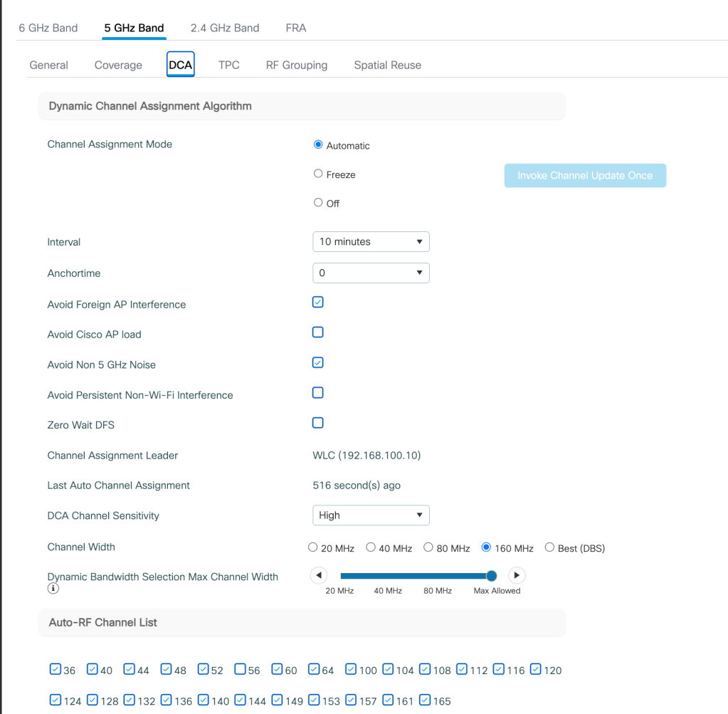
Task: Open the Interval dropdown
Action: click(371, 242)
